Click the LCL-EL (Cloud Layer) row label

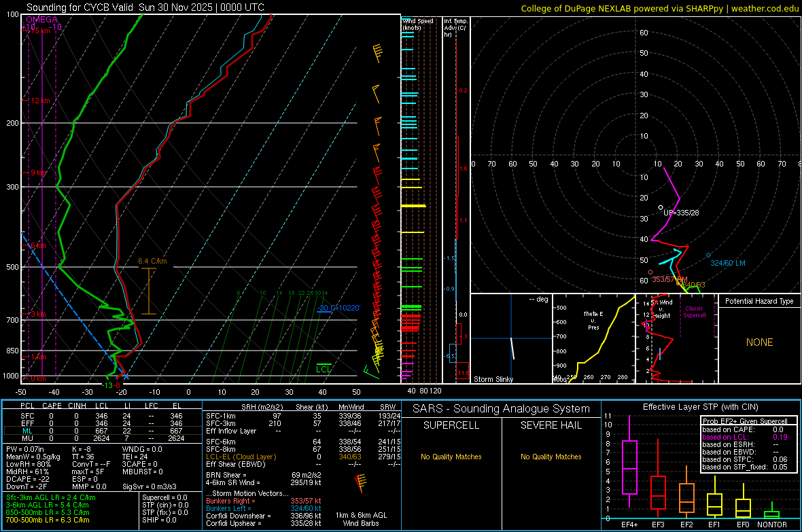(x=241, y=457)
